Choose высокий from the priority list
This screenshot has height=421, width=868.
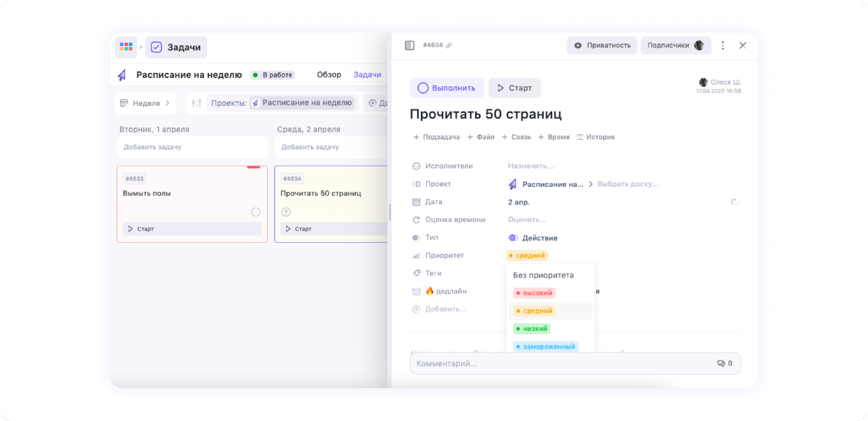click(x=534, y=293)
